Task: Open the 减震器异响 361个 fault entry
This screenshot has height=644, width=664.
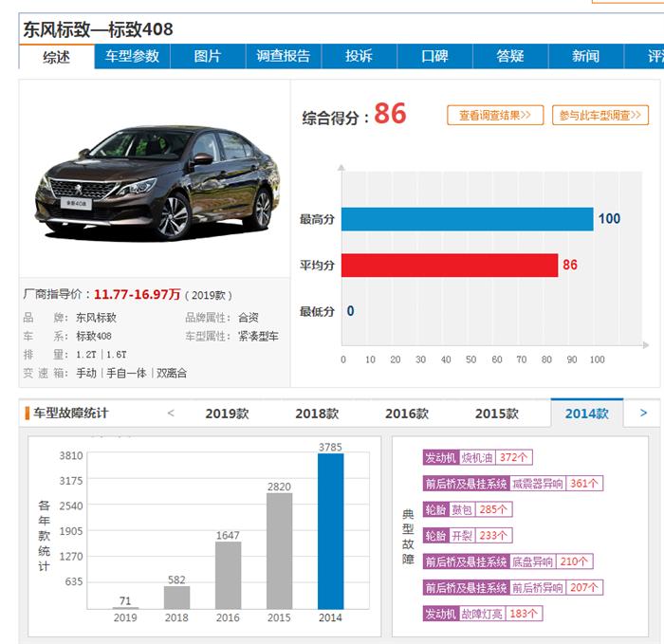Action: click(512, 483)
